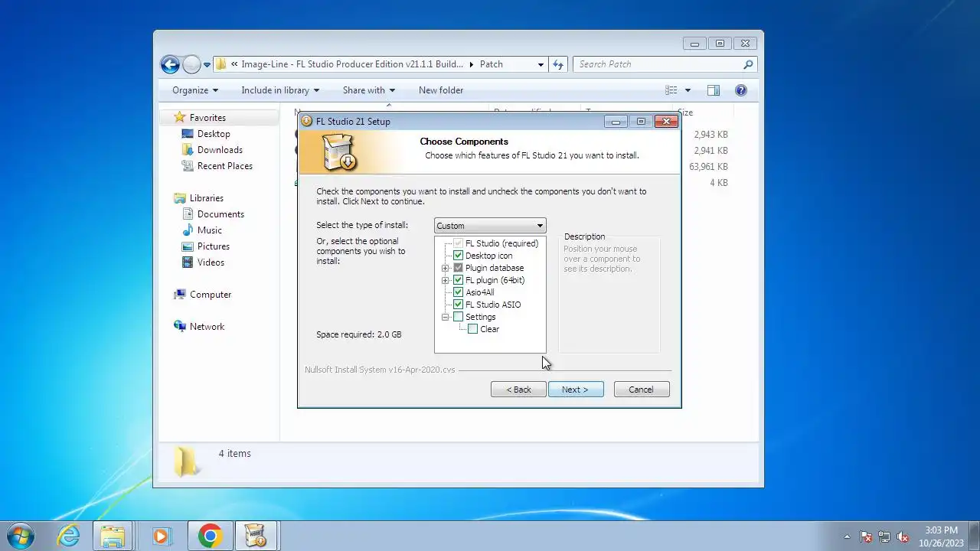Image resolution: width=980 pixels, height=551 pixels.
Task: Click the Explorer Forward arrow
Action: (191, 65)
